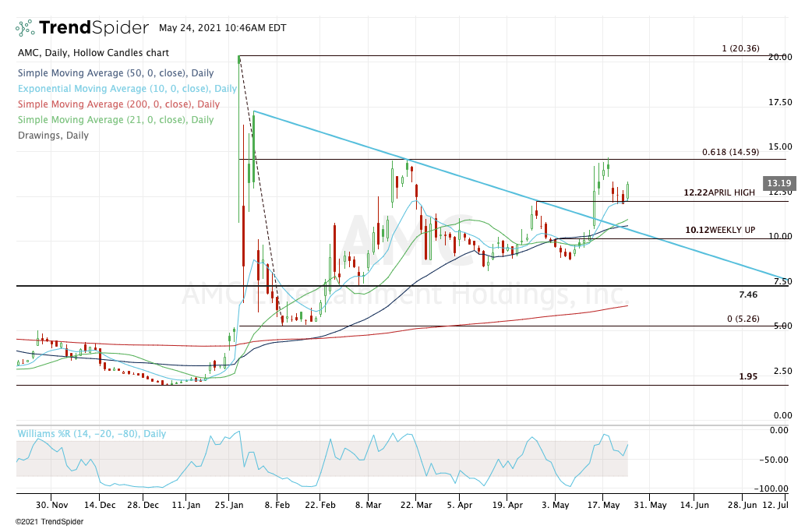
Task: Click the 'Drawings, Daily' legend entry
Action: pyautogui.click(x=53, y=135)
